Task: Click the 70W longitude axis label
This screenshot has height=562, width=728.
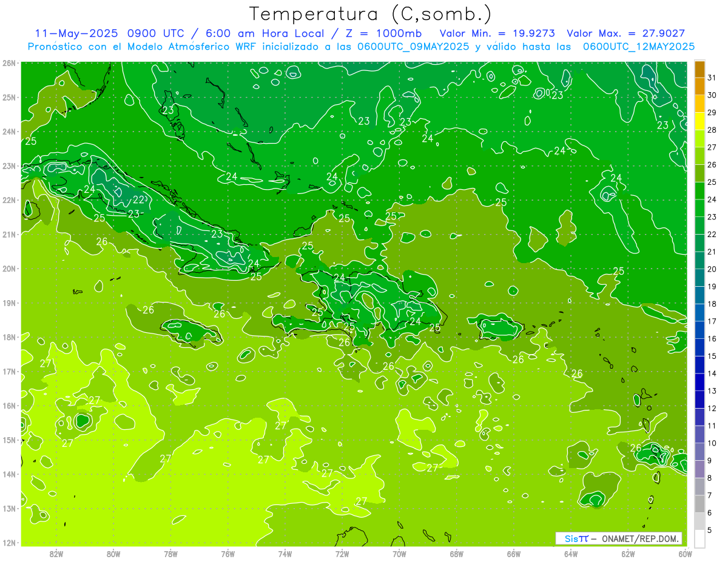Action: pyautogui.click(x=399, y=554)
